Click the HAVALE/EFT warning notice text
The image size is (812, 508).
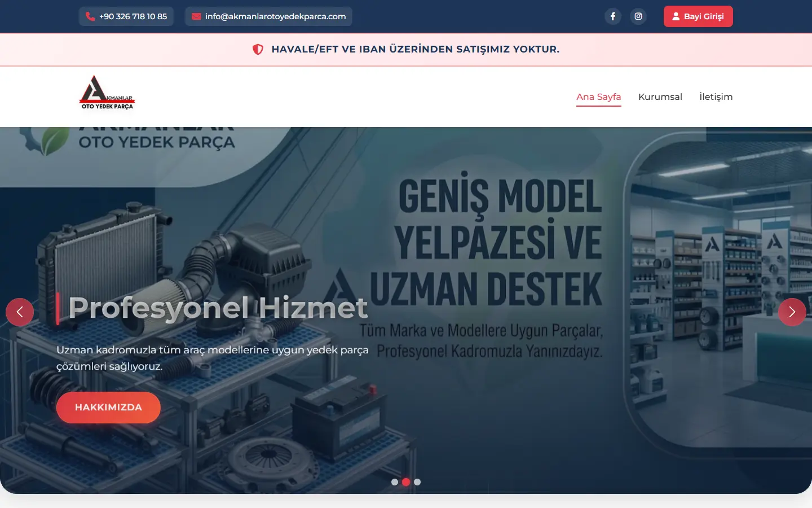[416, 49]
